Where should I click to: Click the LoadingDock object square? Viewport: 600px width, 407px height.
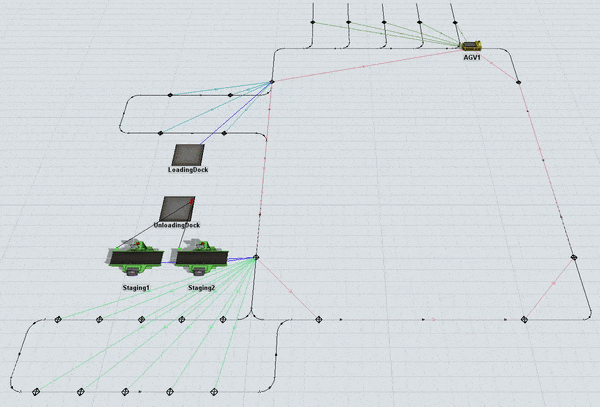coord(188,155)
